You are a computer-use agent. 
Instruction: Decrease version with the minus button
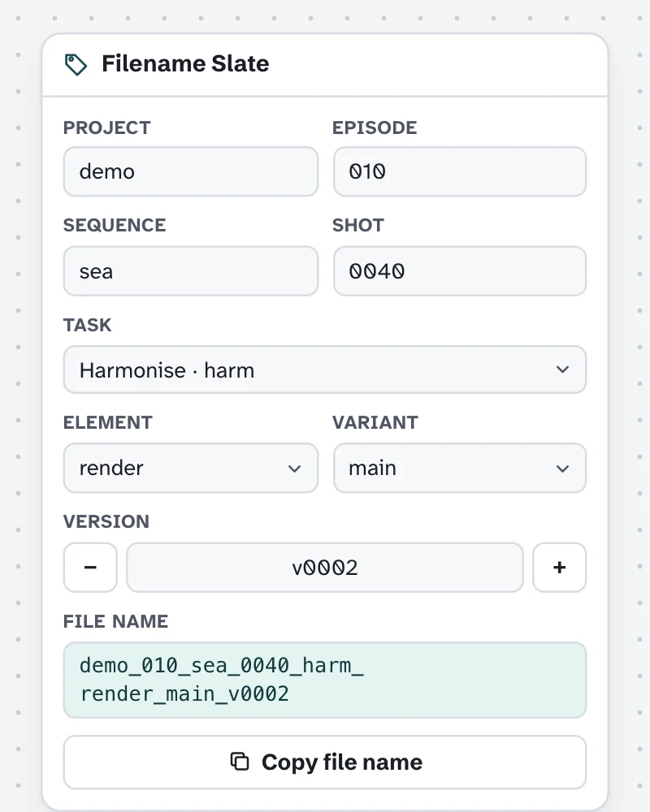pyautogui.click(x=90, y=567)
